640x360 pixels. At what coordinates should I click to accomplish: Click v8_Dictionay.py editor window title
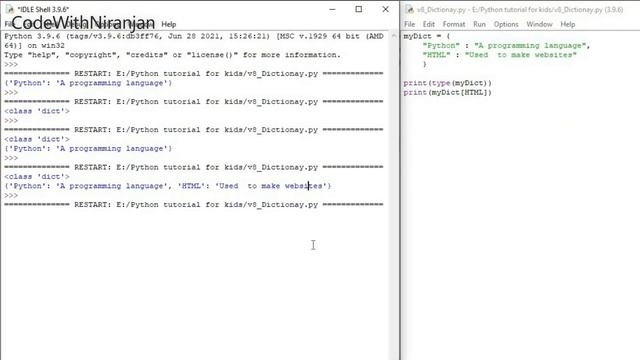pos(520,9)
